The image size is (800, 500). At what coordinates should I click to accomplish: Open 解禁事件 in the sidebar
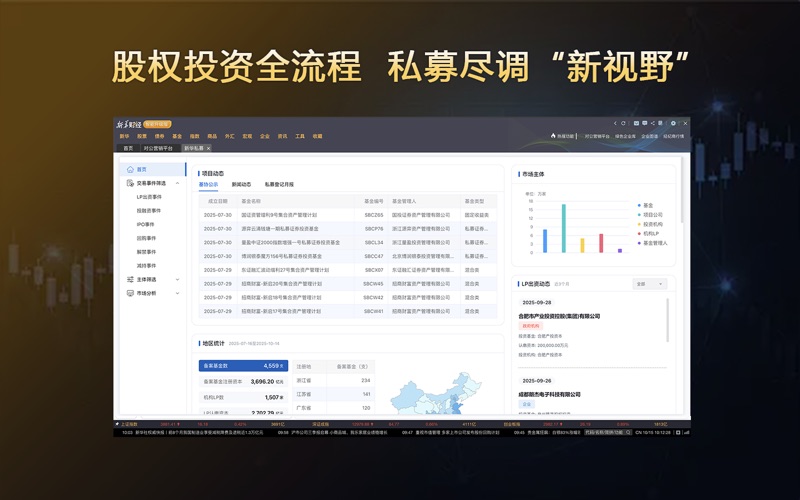[146, 252]
